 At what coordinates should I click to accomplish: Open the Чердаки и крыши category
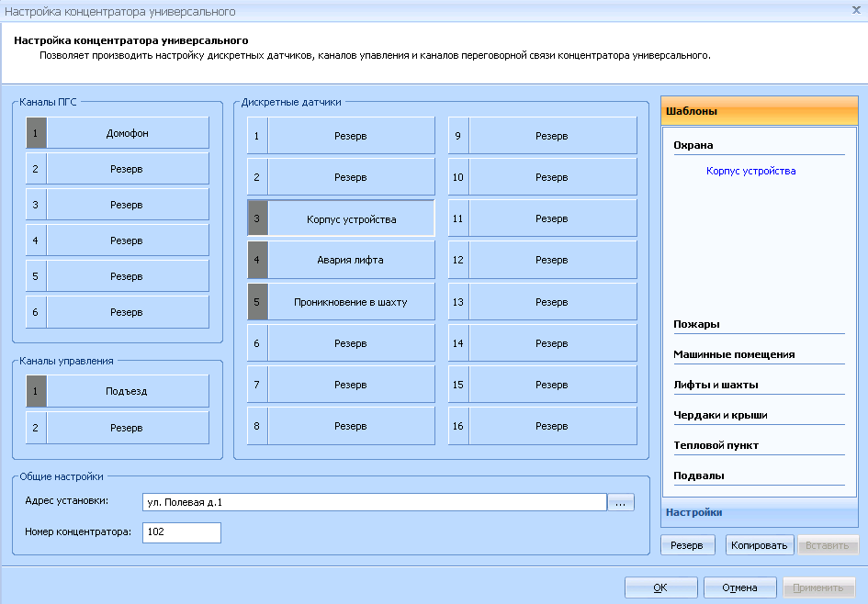tap(720, 415)
